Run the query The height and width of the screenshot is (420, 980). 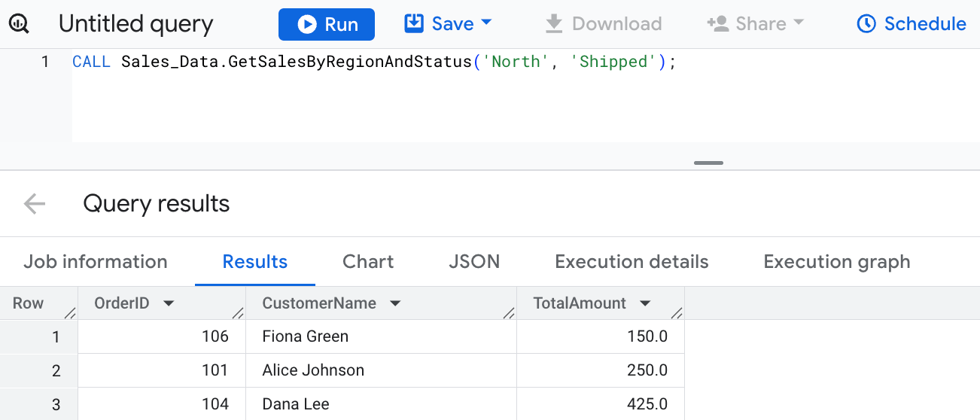tap(327, 24)
